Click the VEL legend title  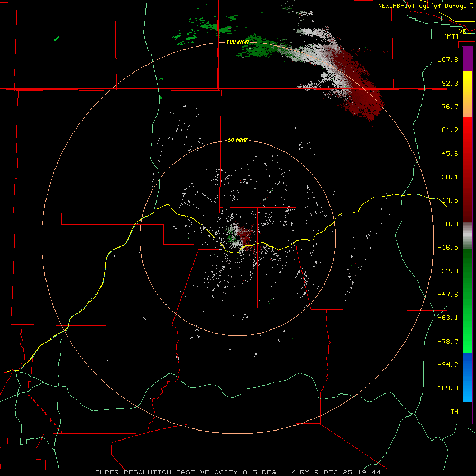tap(464, 32)
